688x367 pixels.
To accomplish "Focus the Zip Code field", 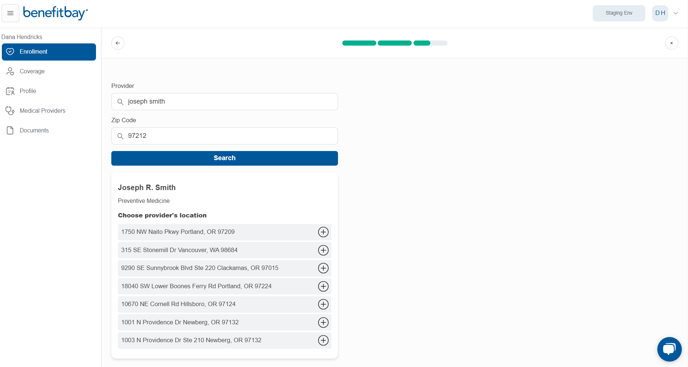I will point(224,136).
